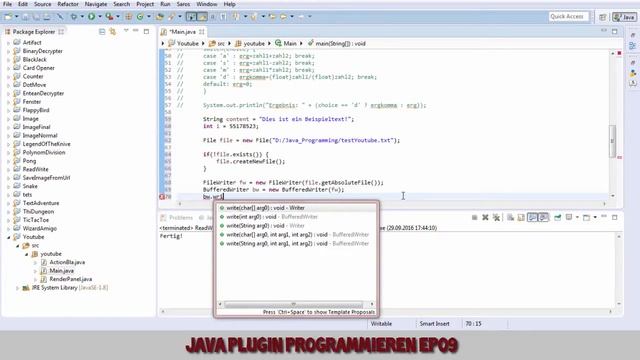
Task: Collapse all projects in Package Explorer
Action: (102, 31)
